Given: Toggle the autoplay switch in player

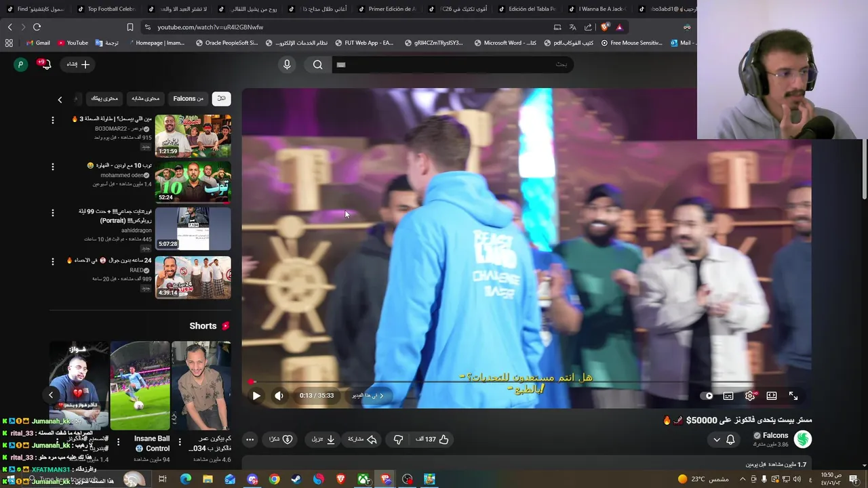Looking at the screenshot, I should tap(707, 396).
